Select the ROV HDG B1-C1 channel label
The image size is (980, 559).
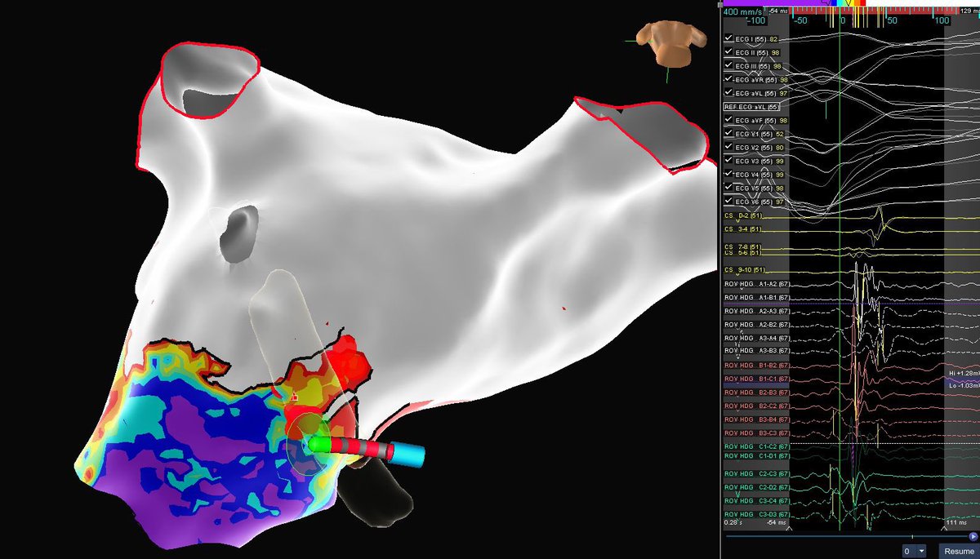click(x=756, y=379)
